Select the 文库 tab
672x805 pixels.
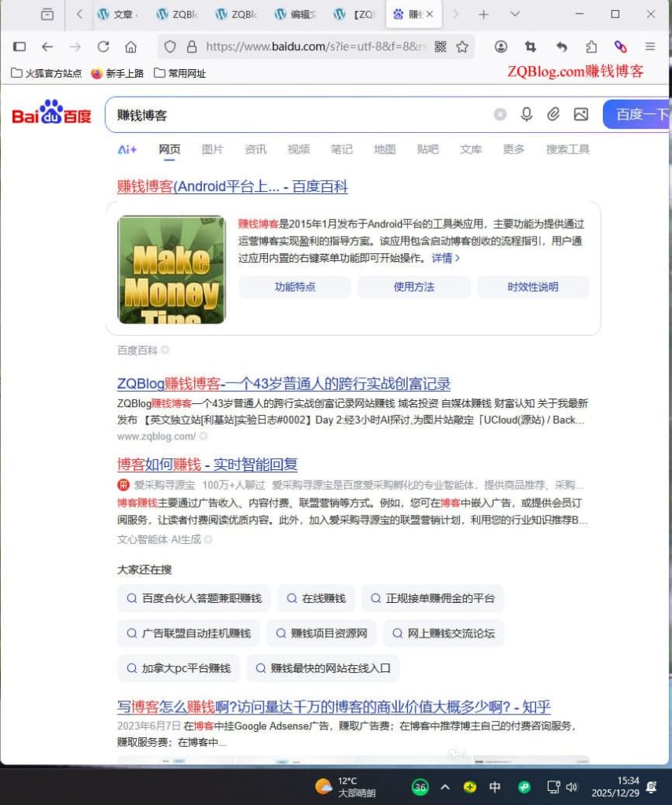click(471, 149)
